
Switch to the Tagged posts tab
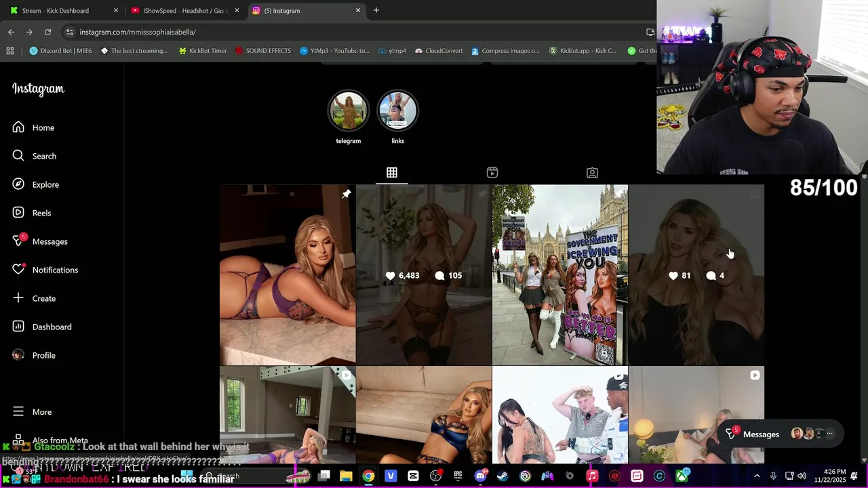click(592, 173)
